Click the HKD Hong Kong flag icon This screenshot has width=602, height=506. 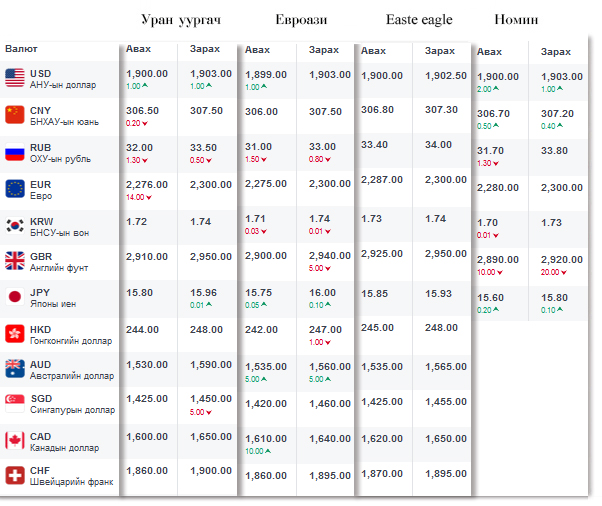pos(15,333)
